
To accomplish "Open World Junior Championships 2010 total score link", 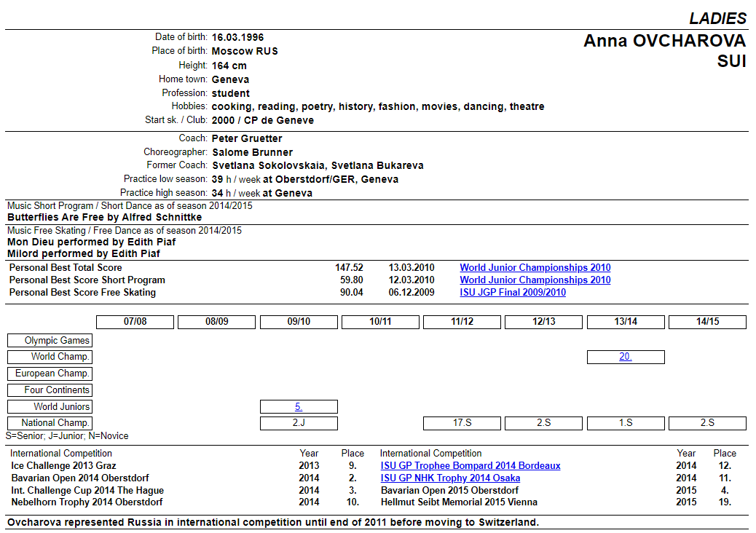I will [535, 267].
